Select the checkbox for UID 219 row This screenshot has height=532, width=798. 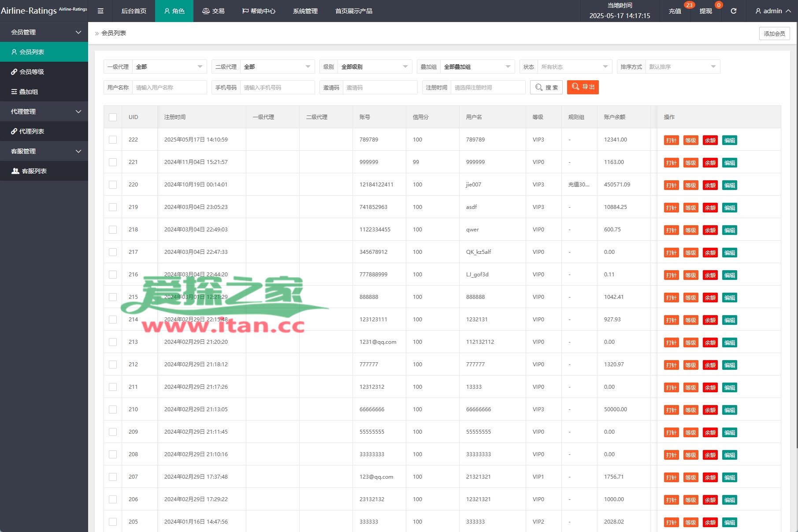(113, 207)
